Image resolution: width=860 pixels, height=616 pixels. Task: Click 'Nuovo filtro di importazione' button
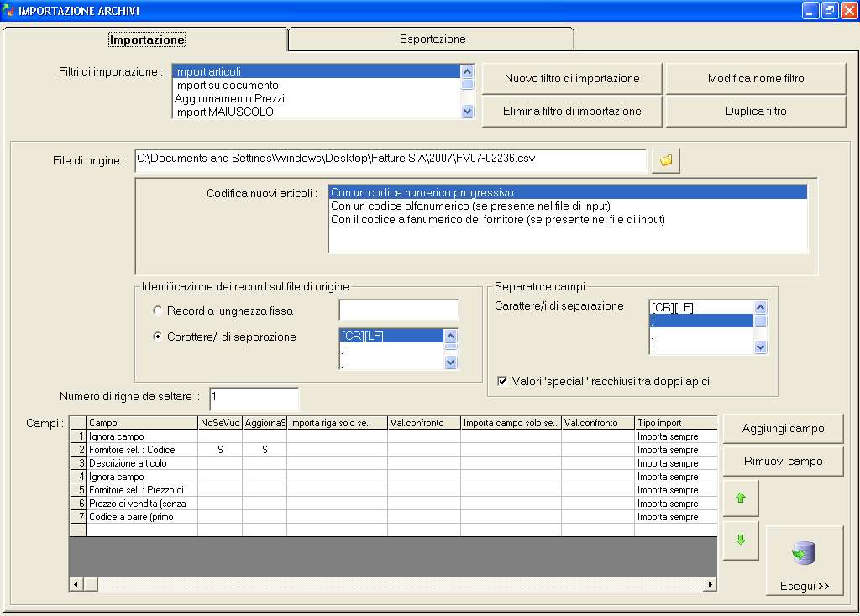572,79
